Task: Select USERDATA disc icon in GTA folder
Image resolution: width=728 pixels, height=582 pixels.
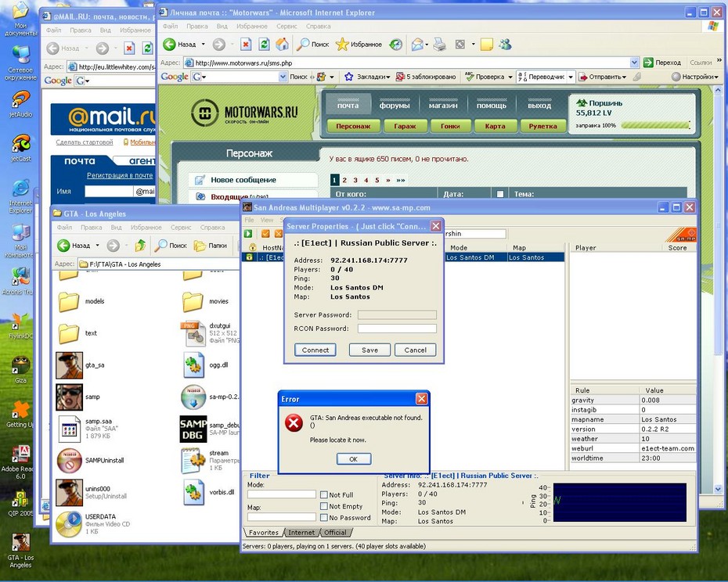Action: coord(69,524)
